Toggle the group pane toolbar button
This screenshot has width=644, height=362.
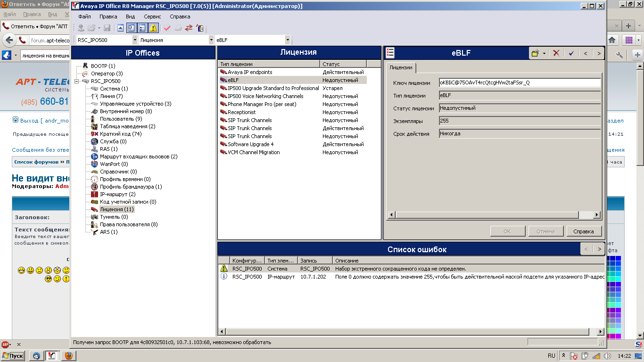[x=142, y=28]
